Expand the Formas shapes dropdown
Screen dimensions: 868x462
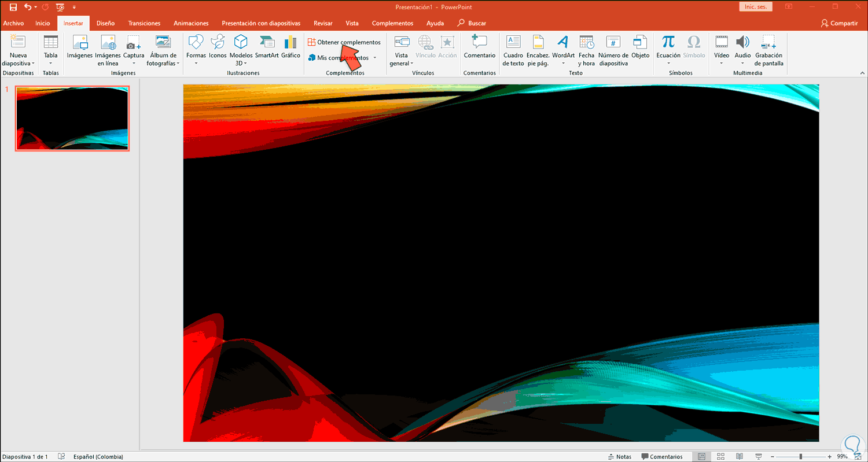(x=196, y=63)
